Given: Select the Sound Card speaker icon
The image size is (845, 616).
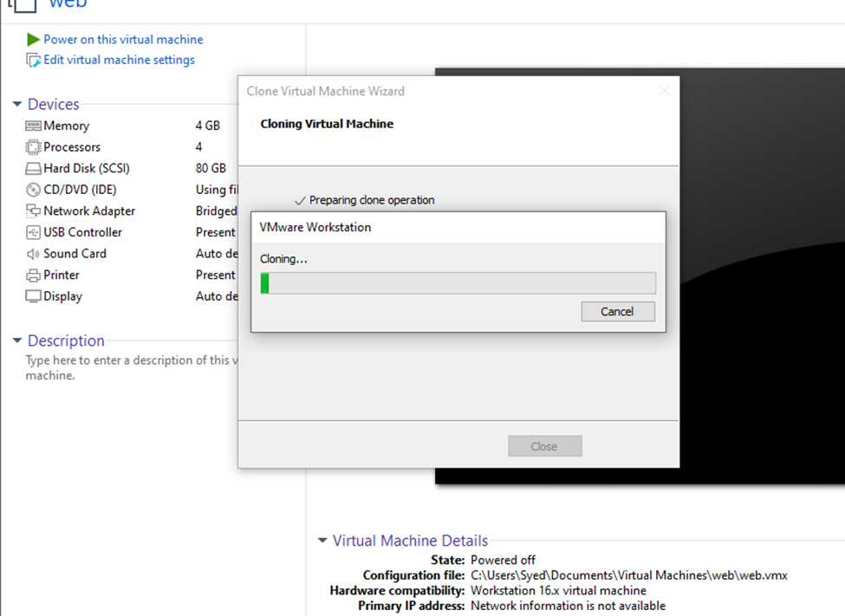Looking at the screenshot, I should click(33, 254).
